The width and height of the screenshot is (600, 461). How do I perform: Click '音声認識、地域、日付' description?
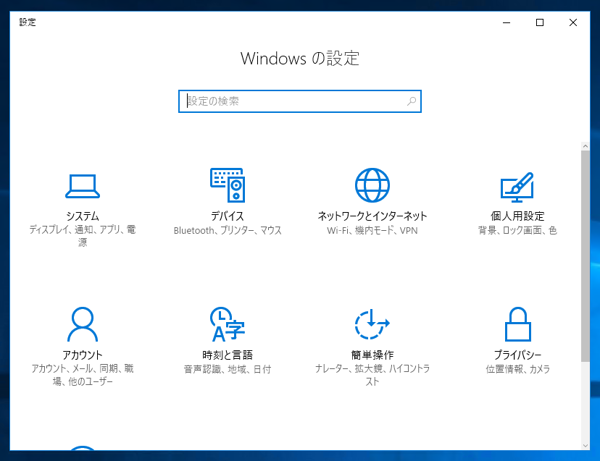click(x=227, y=369)
